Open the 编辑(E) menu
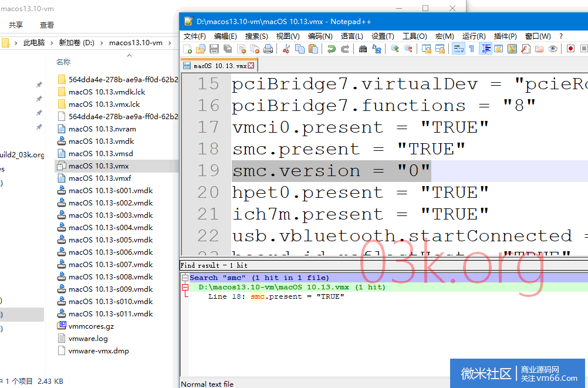Image resolution: width=588 pixels, height=388 pixels. tap(225, 36)
